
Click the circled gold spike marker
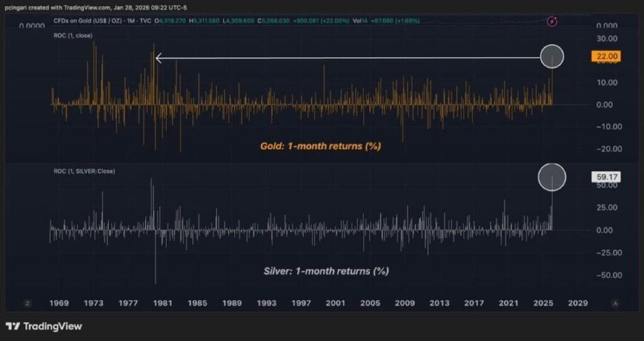click(552, 57)
